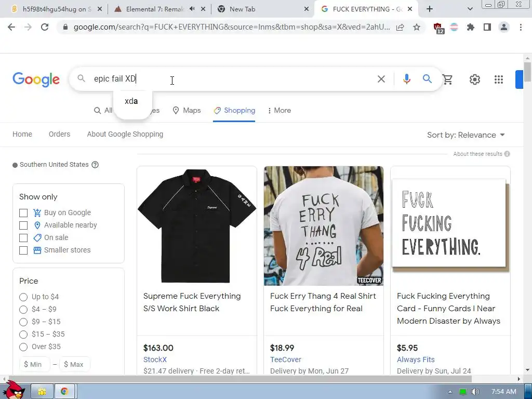
Task: Switch to the Maps tab
Action: (187, 110)
